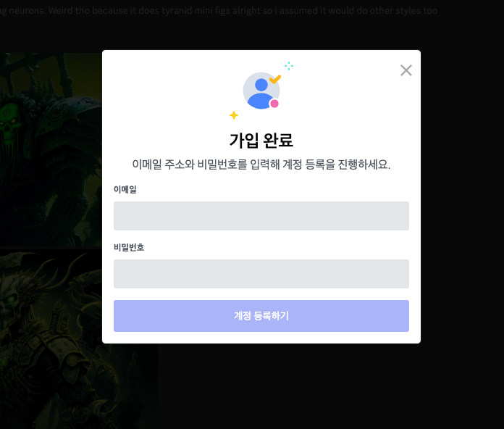Click the 이메일 주소와 비밀번호 instruction text
This screenshot has width=504, height=429.
261,164
